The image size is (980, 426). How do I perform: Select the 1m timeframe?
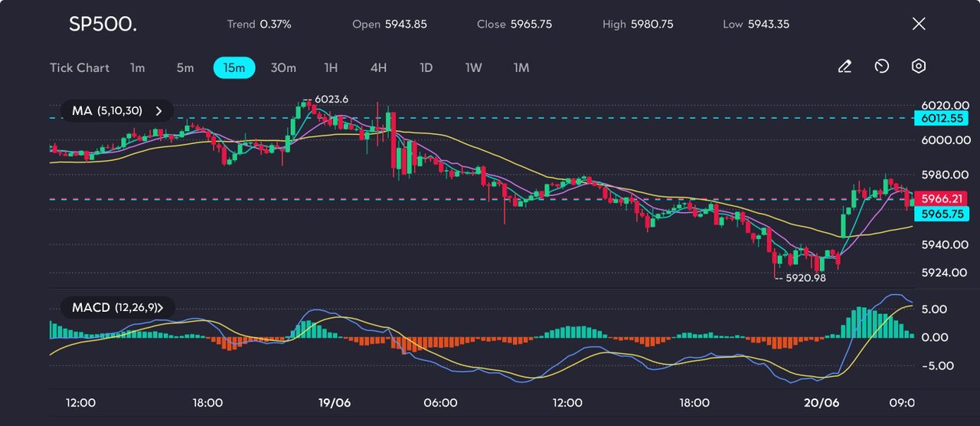pos(137,67)
